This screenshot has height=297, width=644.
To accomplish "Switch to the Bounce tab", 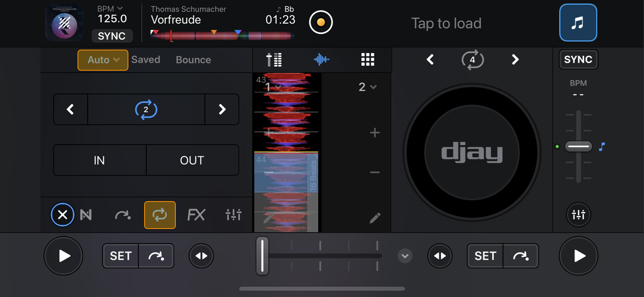I will pos(193,60).
